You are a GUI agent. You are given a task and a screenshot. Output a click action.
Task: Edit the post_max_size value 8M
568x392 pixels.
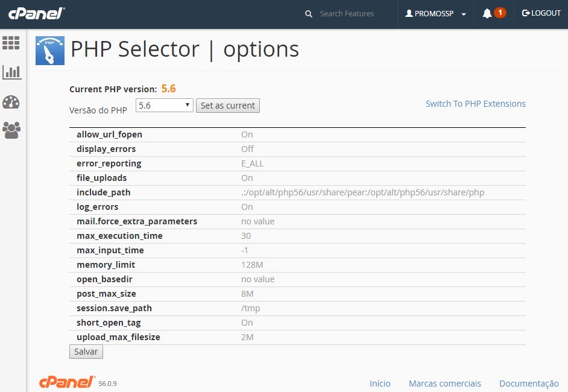click(247, 294)
